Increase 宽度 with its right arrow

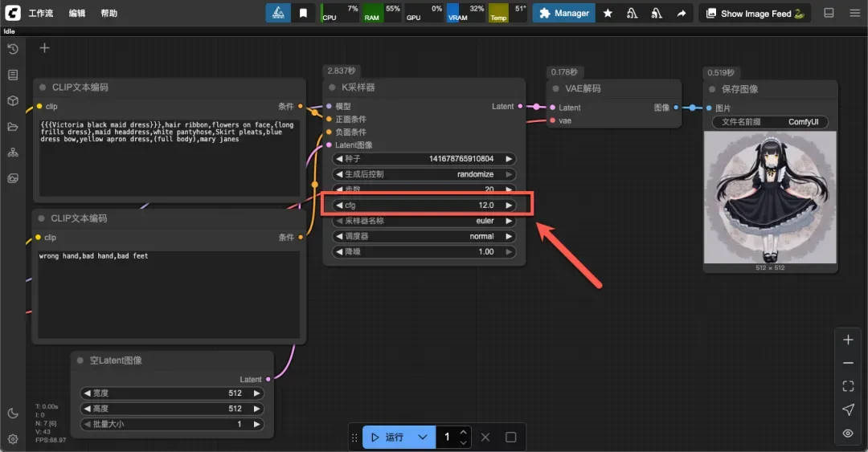[257, 393]
